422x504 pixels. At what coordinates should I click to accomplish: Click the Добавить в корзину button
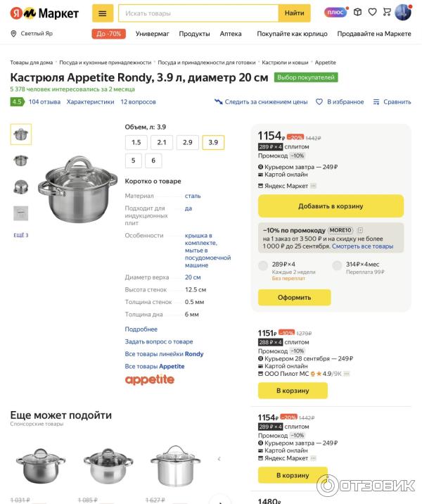click(x=331, y=206)
